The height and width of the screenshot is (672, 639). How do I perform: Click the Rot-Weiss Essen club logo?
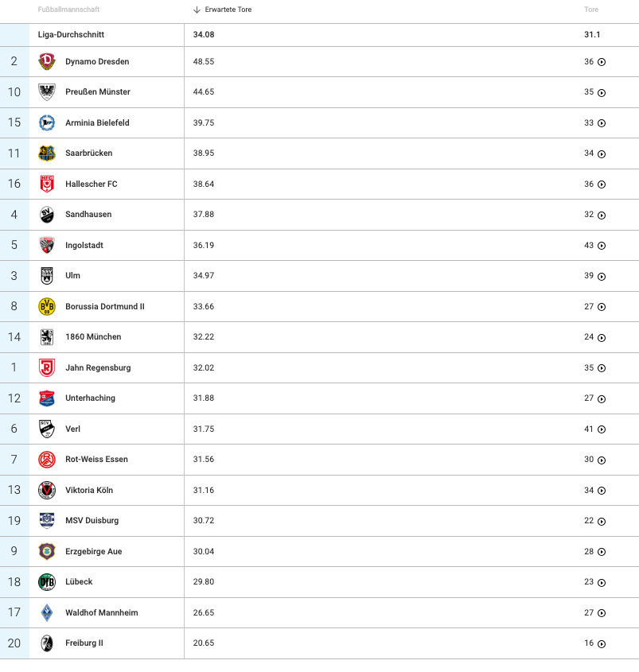point(47,460)
